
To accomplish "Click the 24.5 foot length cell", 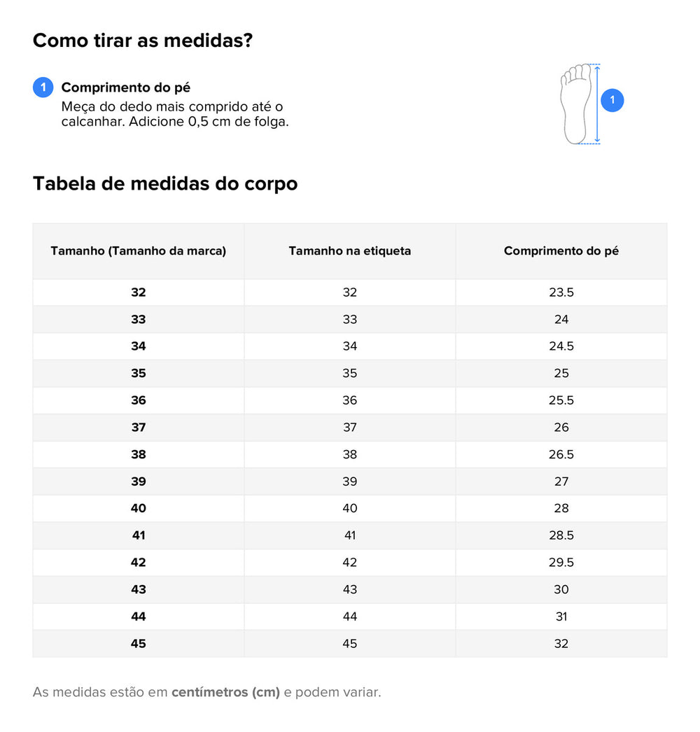I will (x=561, y=346).
